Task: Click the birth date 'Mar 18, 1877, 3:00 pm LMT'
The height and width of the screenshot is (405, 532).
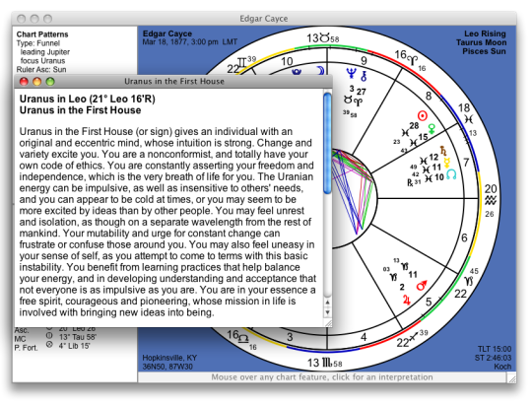Action: click(x=190, y=42)
